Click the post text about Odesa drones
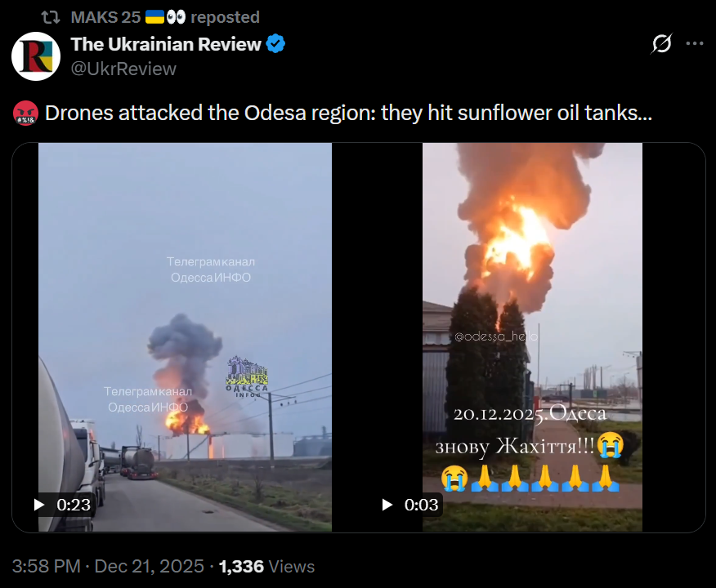This screenshot has width=716, height=588. tap(348, 114)
